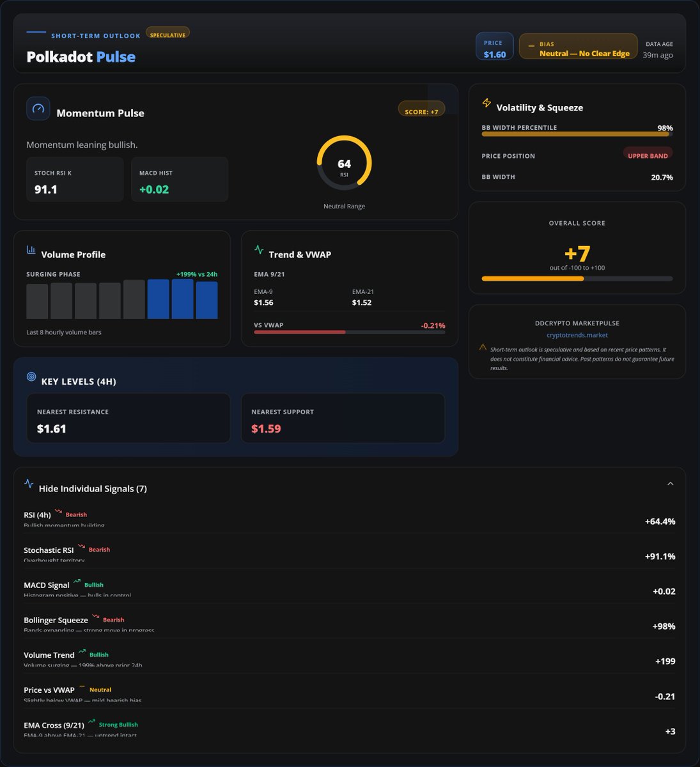Click the Volume Trend bullish arrow icon
The height and width of the screenshot is (767, 700).
[82, 652]
